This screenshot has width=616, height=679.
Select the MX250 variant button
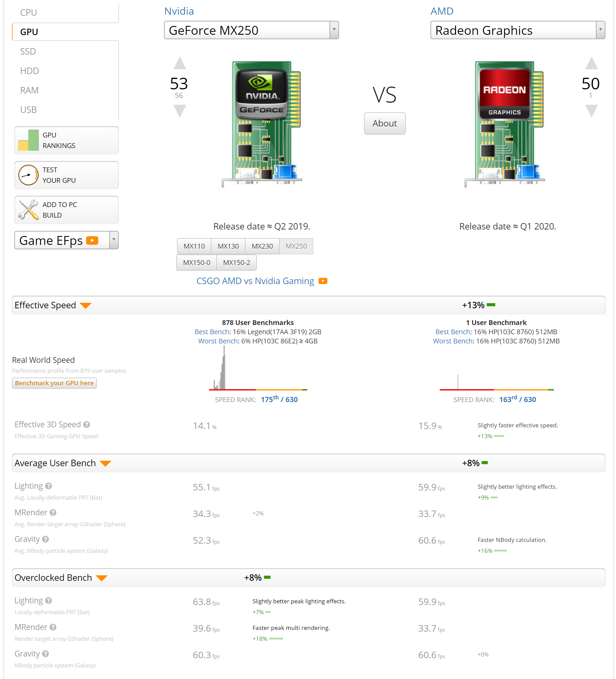coord(296,246)
